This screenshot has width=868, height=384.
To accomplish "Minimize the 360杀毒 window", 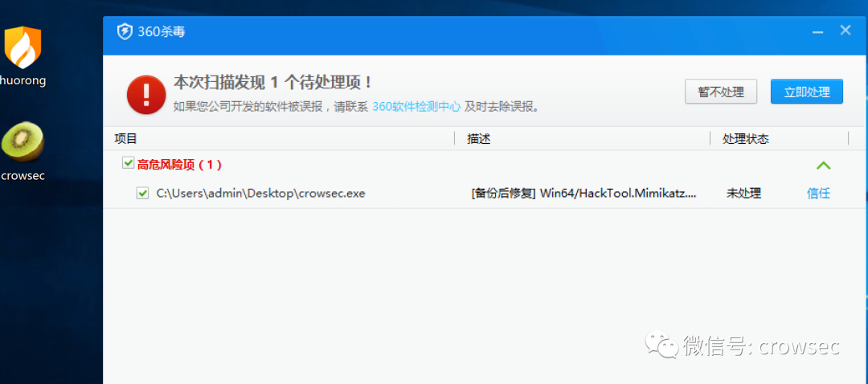I will 817,32.
